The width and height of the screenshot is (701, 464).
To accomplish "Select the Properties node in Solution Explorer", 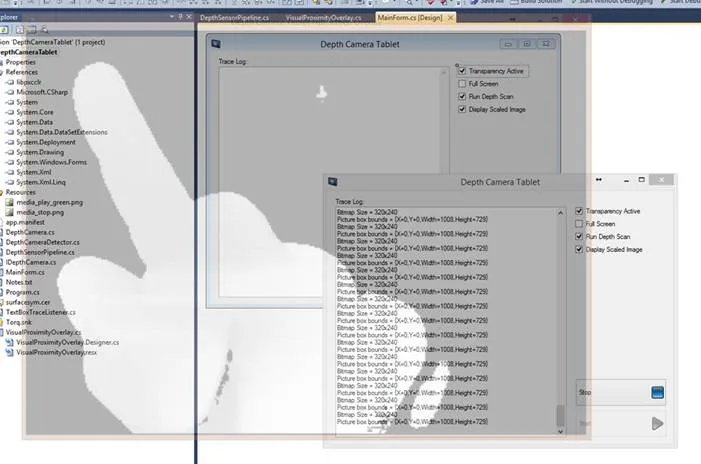I will pyautogui.click(x=21, y=62).
